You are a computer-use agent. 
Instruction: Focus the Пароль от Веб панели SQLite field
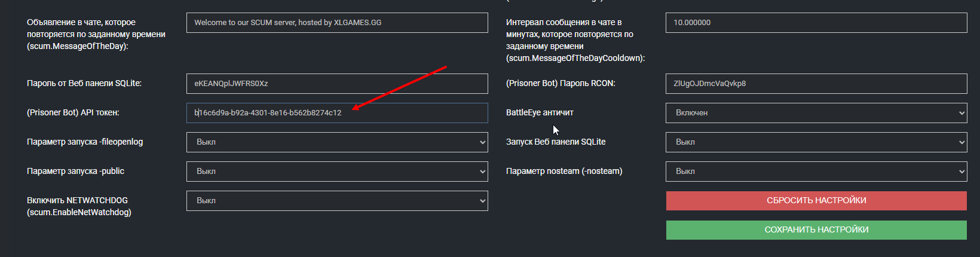(x=337, y=84)
